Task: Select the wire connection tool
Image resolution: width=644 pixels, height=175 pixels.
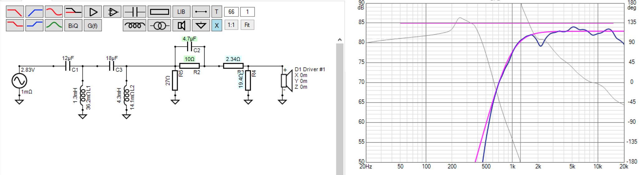Action: tap(201, 12)
